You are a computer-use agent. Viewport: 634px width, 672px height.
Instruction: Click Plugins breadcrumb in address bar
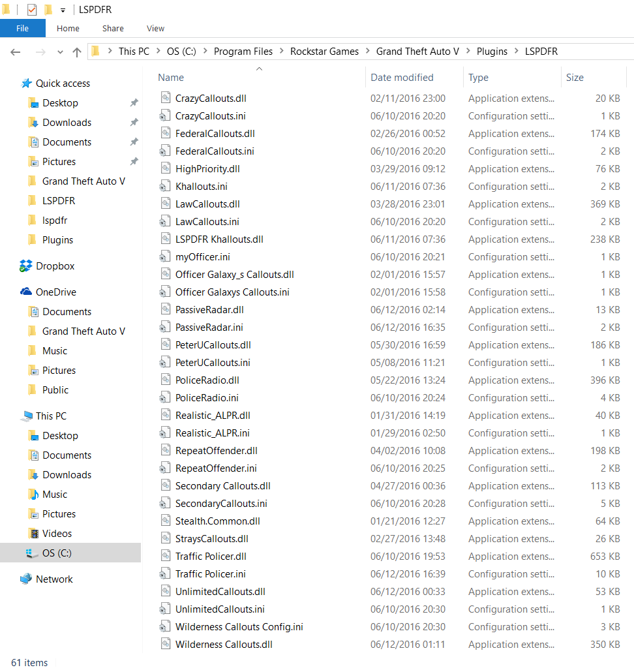[x=492, y=52]
